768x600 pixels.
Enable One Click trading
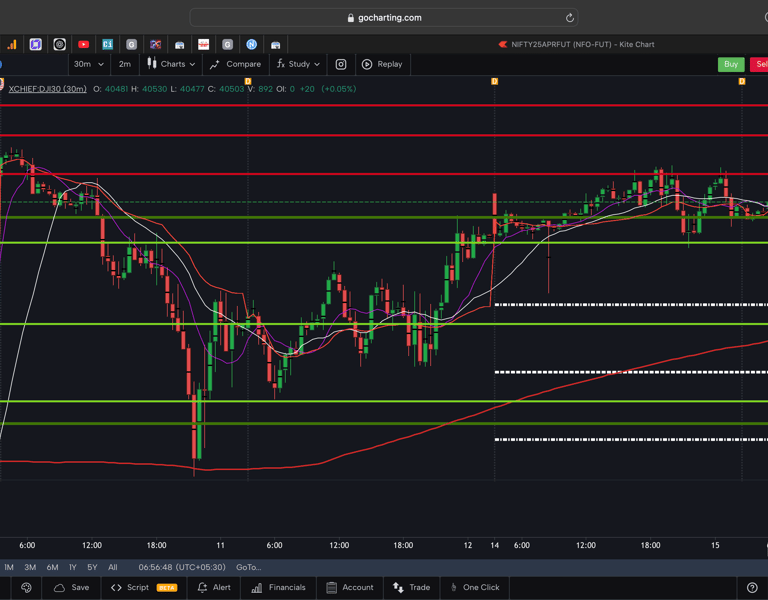[x=475, y=587]
